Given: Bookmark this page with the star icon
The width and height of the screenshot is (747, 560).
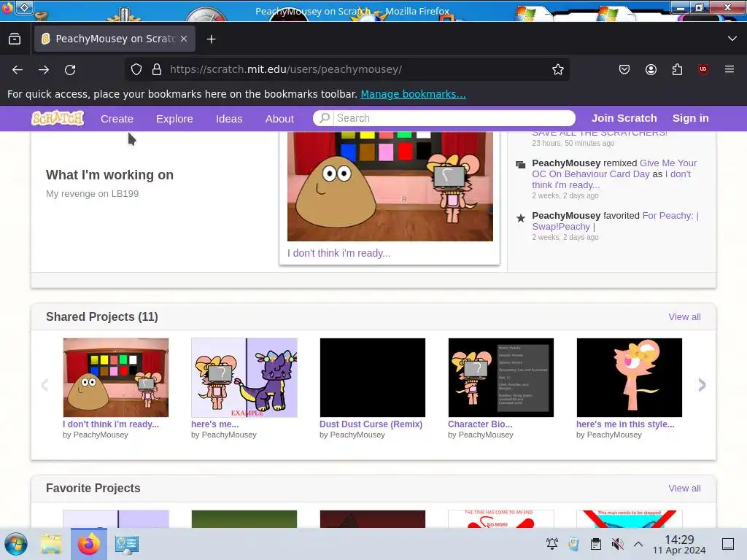Looking at the screenshot, I should [558, 69].
